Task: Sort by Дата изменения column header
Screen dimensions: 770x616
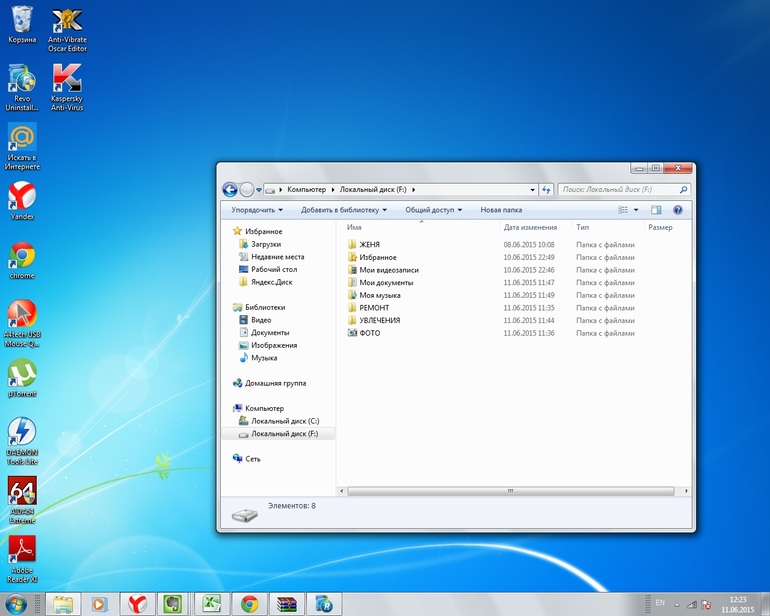Action: tap(530, 227)
